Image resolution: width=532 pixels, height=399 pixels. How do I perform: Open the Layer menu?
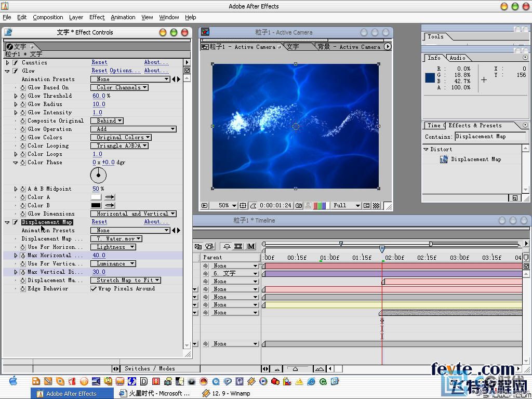click(76, 17)
